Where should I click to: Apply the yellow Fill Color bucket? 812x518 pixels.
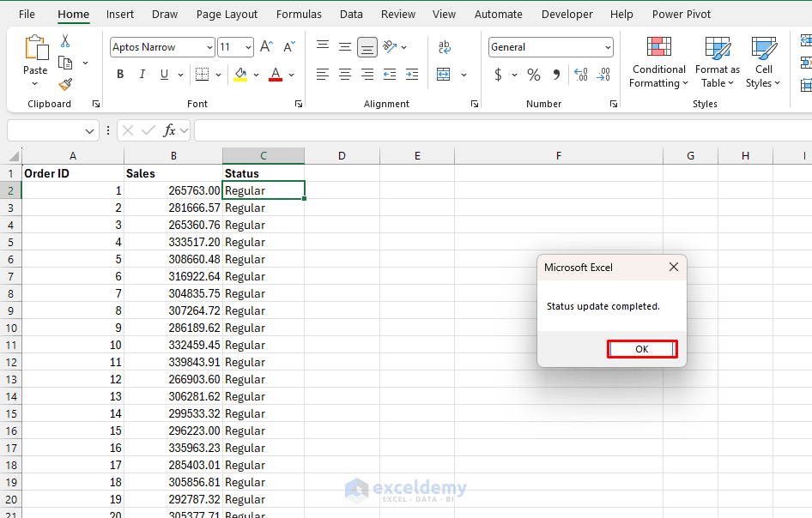[240, 75]
